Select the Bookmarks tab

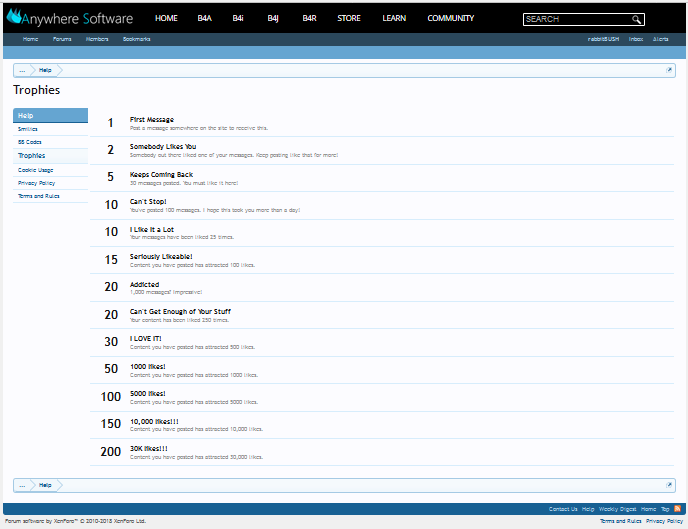click(136, 39)
